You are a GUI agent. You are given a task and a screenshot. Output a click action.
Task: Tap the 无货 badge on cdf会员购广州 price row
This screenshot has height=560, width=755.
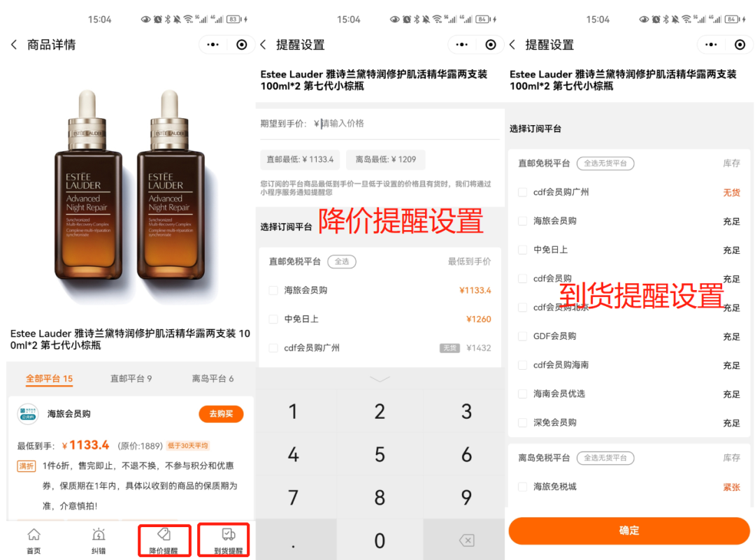click(450, 348)
